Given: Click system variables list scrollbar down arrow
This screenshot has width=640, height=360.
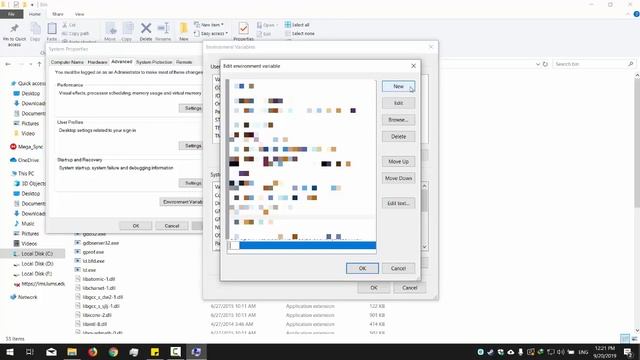Looking at the screenshot, I should (x=424, y=247).
